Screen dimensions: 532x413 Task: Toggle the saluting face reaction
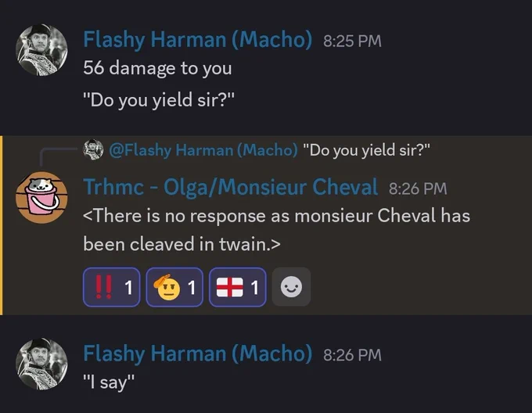pyautogui.click(x=174, y=287)
